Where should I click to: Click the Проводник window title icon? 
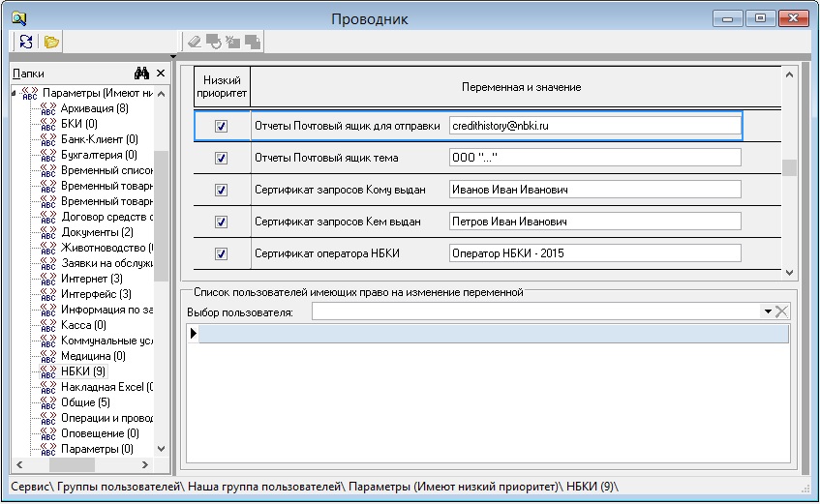18,18
